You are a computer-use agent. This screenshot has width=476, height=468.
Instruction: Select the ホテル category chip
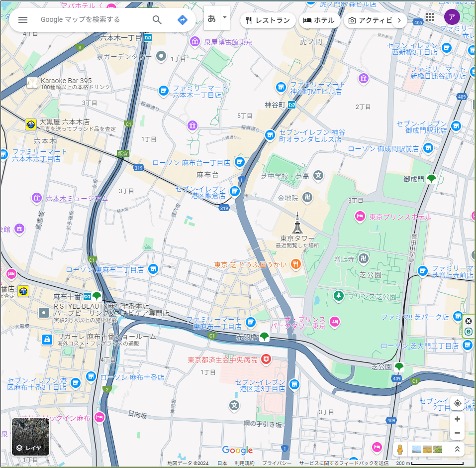click(319, 20)
